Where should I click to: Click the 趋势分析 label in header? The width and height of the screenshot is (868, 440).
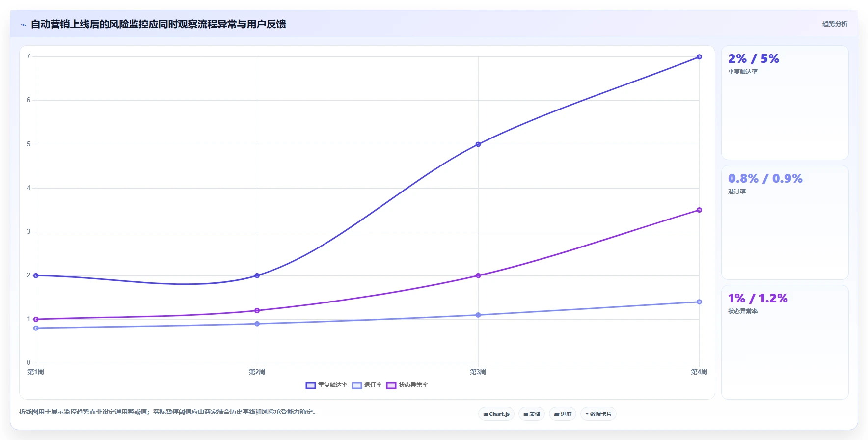pyautogui.click(x=835, y=24)
